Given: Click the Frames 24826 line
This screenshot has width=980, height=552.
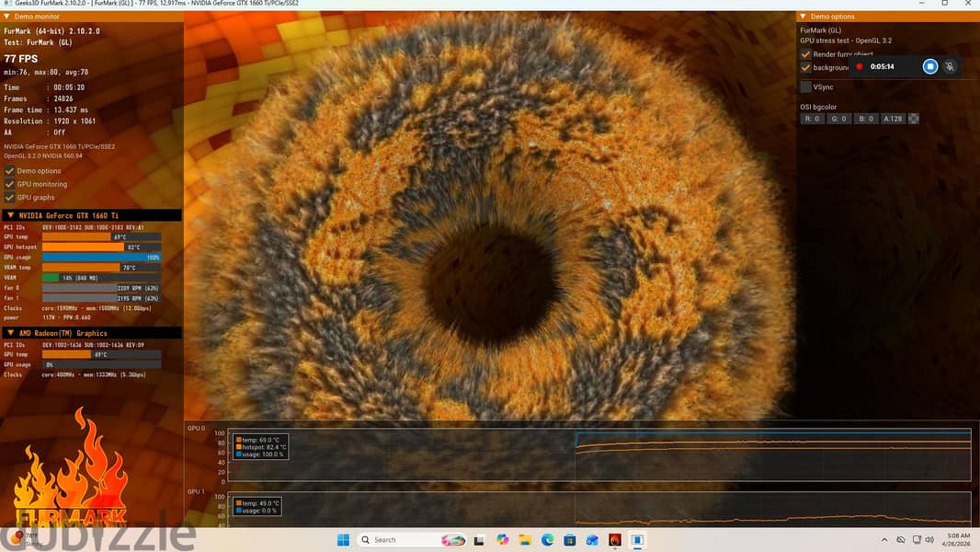Looking at the screenshot, I should coord(39,98).
